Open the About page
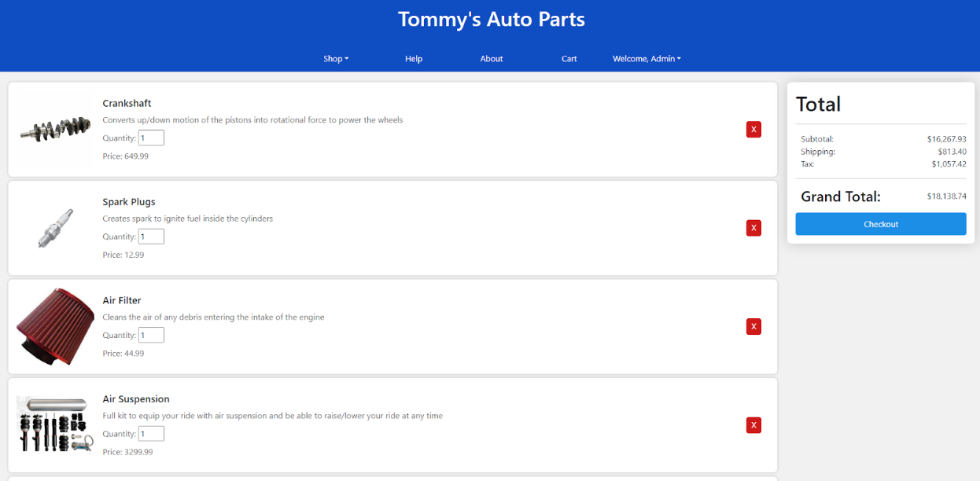Image resolution: width=980 pixels, height=481 pixels. (491, 58)
